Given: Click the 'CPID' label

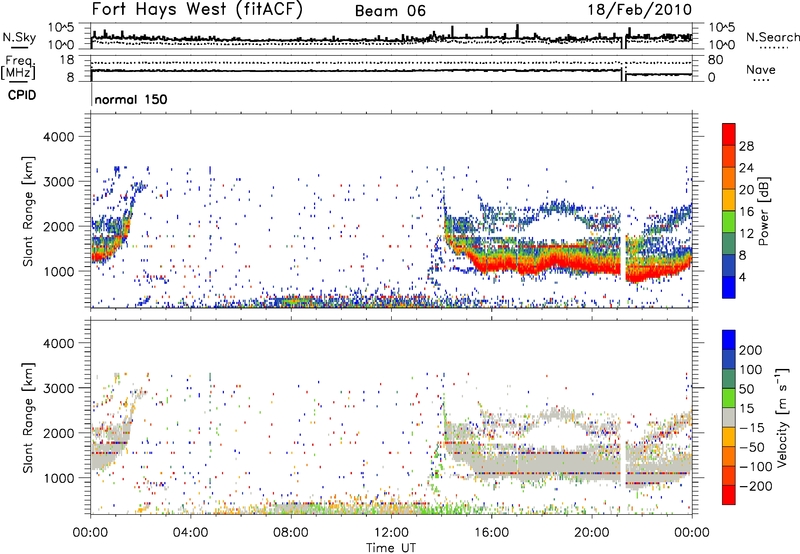Looking at the screenshot, I should point(22,95).
